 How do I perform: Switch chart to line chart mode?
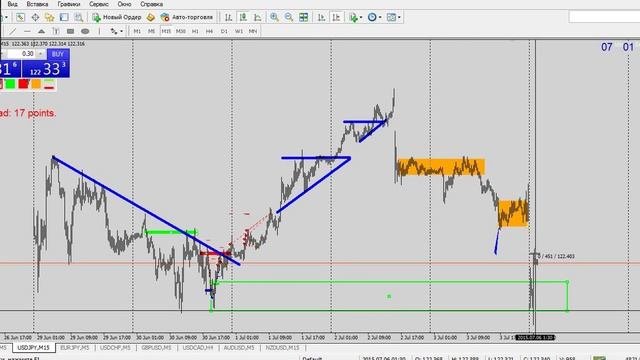pyautogui.click(x=258, y=17)
